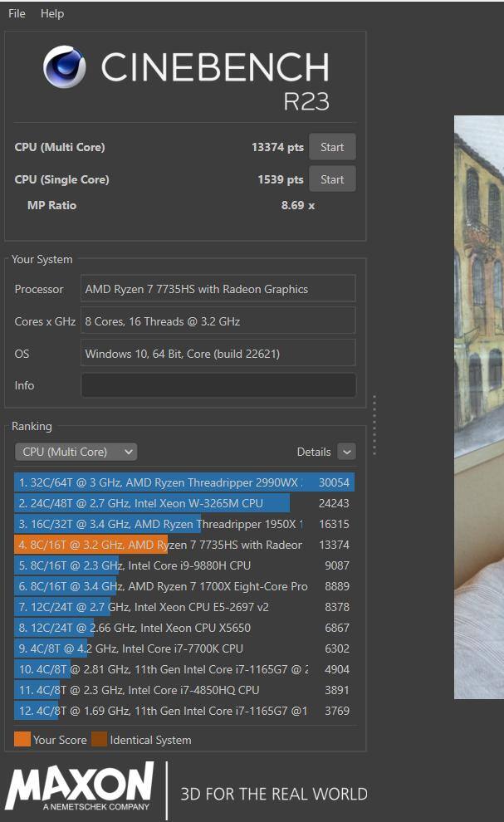Open the Help menu
Image resolution: width=504 pixels, height=822 pixels.
[x=52, y=13]
